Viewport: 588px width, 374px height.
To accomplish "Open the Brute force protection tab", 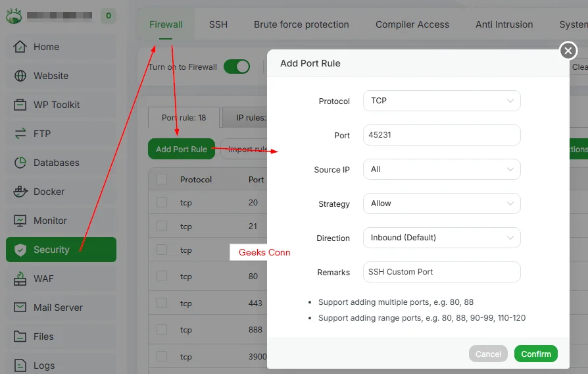I will pyautogui.click(x=301, y=24).
